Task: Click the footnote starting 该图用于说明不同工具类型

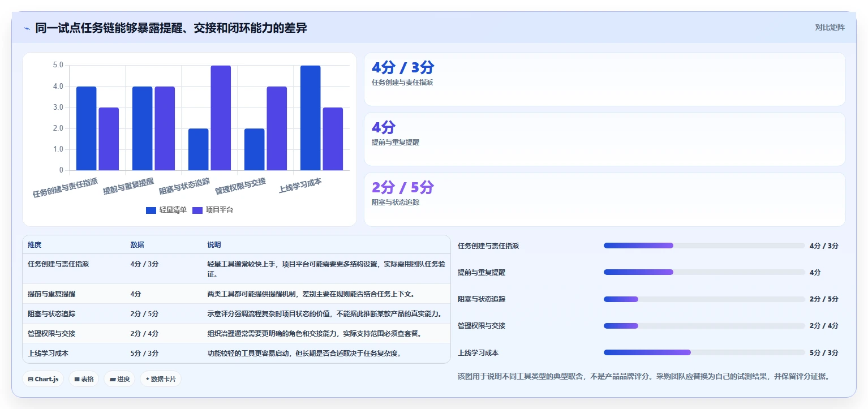Action: [x=644, y=376]
